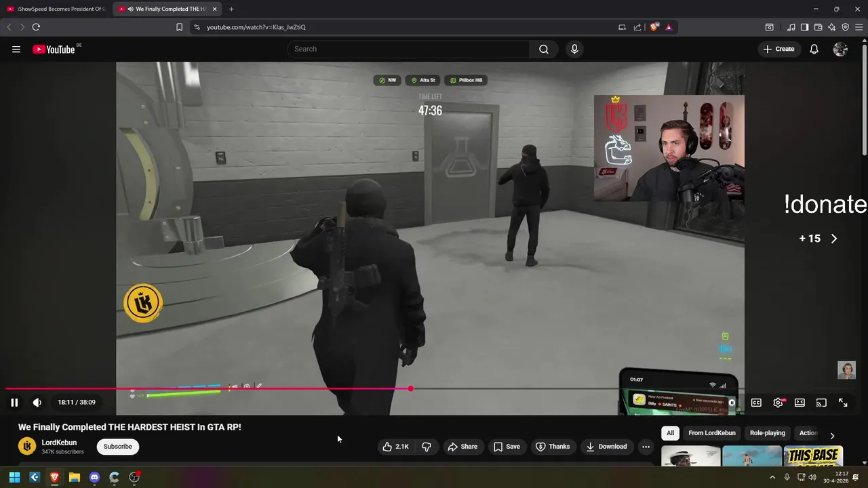Open the LordKebun channel avatar
The height and width of the screenshot is (488, 868).
click(x=27, y=446)
